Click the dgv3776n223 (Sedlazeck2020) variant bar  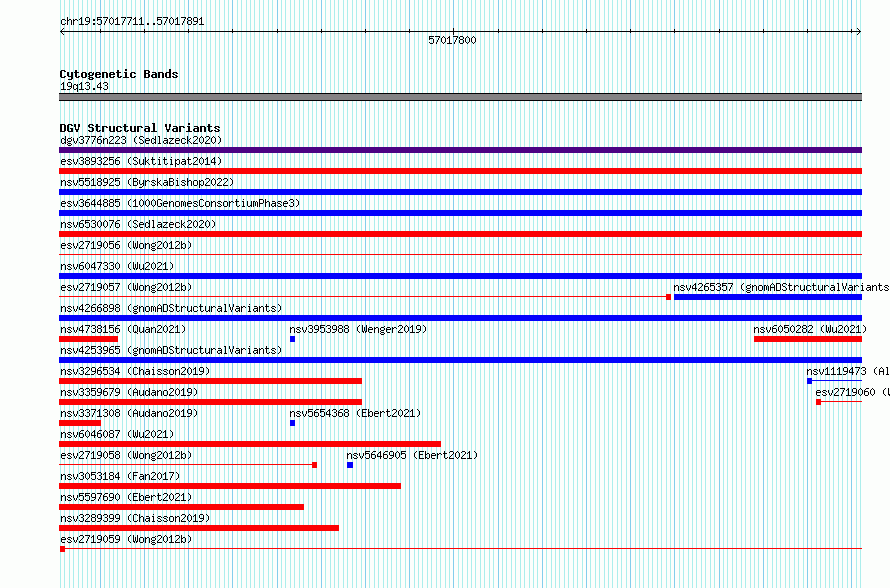(x=460, y=150)
